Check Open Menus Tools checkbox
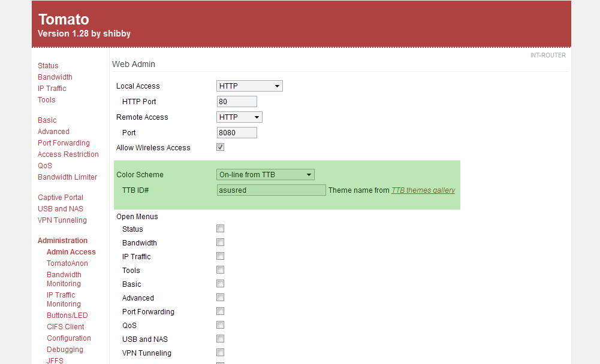The image size is (600, 364). (x=220, y=270)
